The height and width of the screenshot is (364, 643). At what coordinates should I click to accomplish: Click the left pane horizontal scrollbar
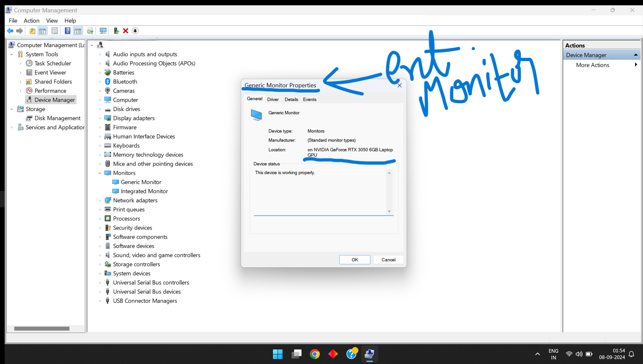click(x=42, y=328)
